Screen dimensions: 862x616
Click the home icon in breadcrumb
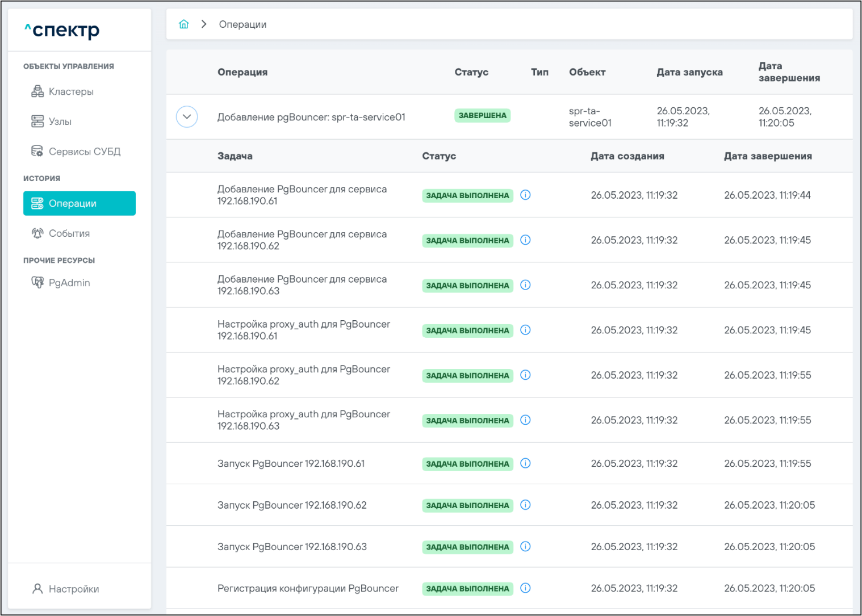tap(183, 24)
